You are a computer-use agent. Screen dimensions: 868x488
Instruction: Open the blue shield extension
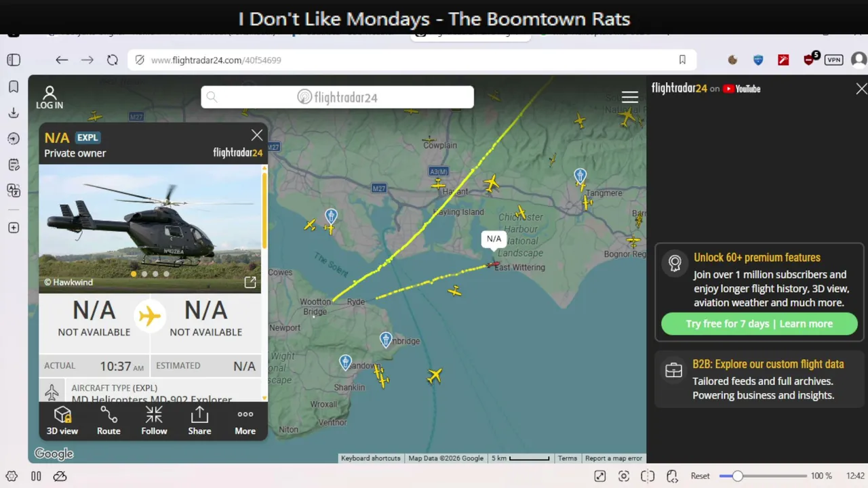click(758, 60)
